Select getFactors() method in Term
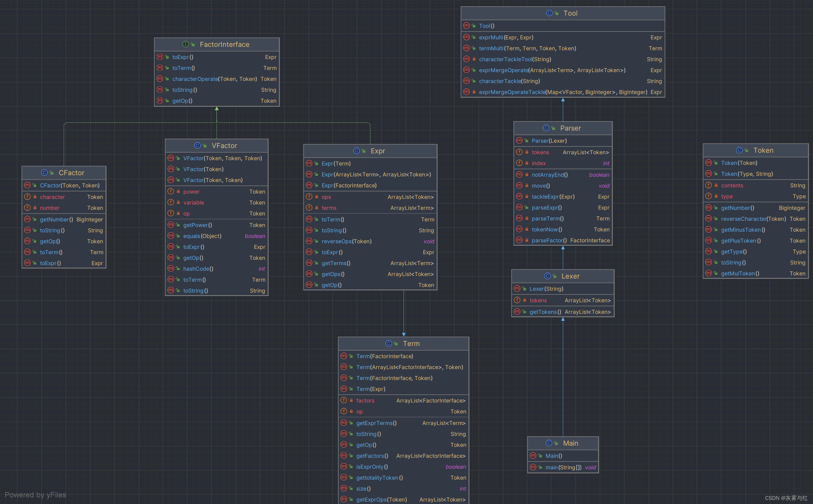Image resolution: width=813 pixels, height=504 pixels. coord(403,456)
